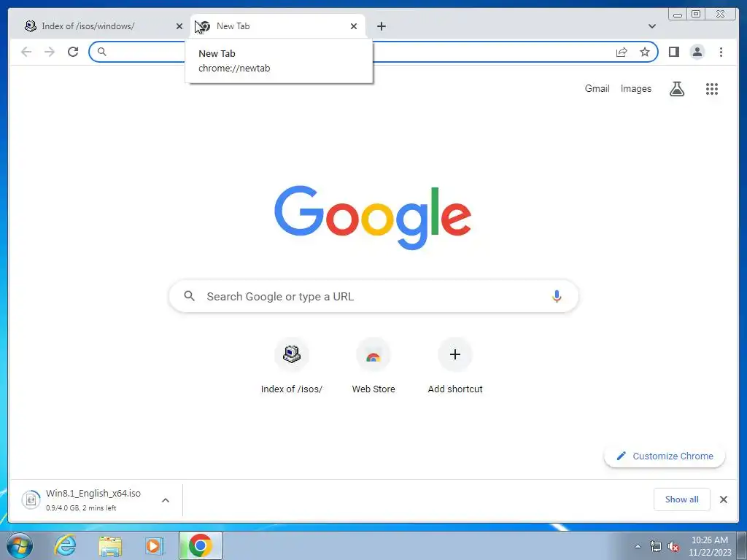Open the Search Labs flask icon
Screen dimensions: 747x560
tap(677, 88)
